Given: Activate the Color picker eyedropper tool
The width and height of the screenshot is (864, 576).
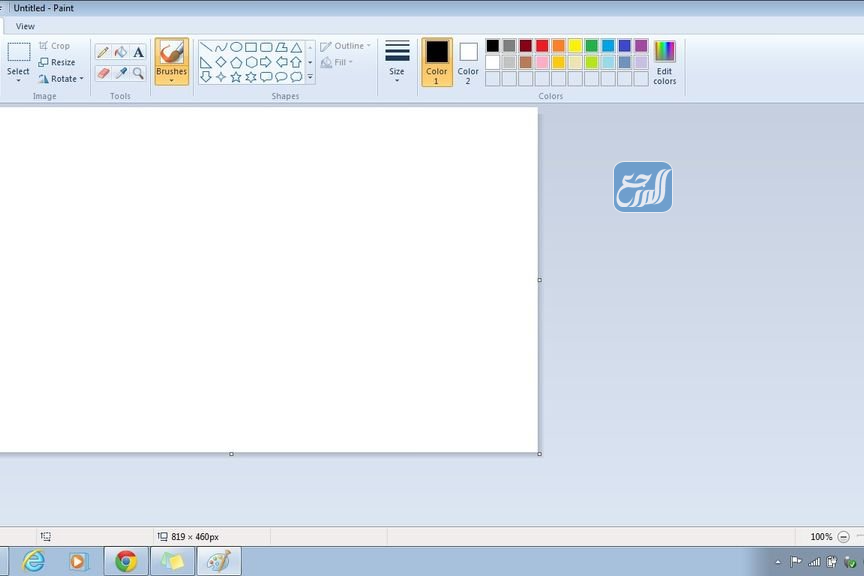Looking at the screenshot, I should point(120,73).
